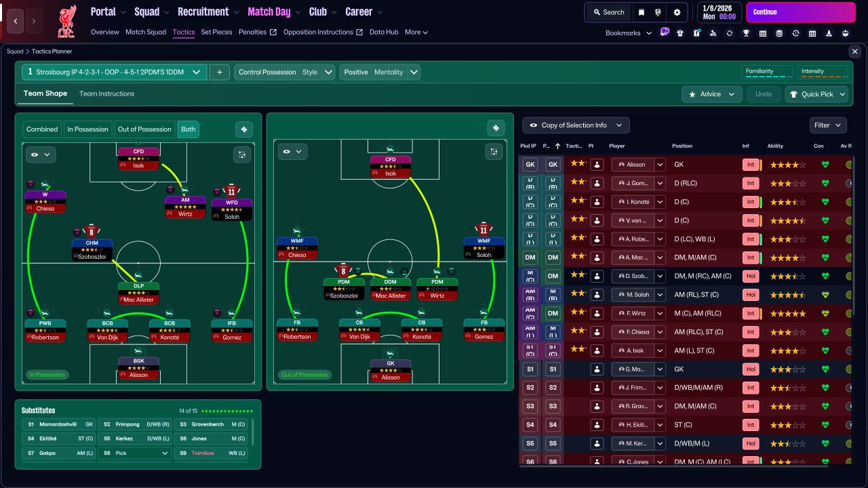Screen dimensions: 868x488
Task: Open the globe icon in top bar
Action: [x=658, y=12]
